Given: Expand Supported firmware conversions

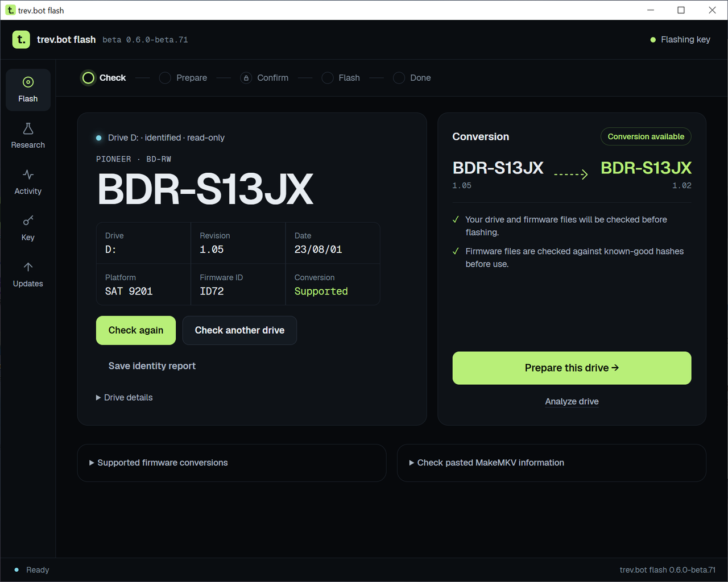Looking at the screenshot, I should (x=159, y=463).
